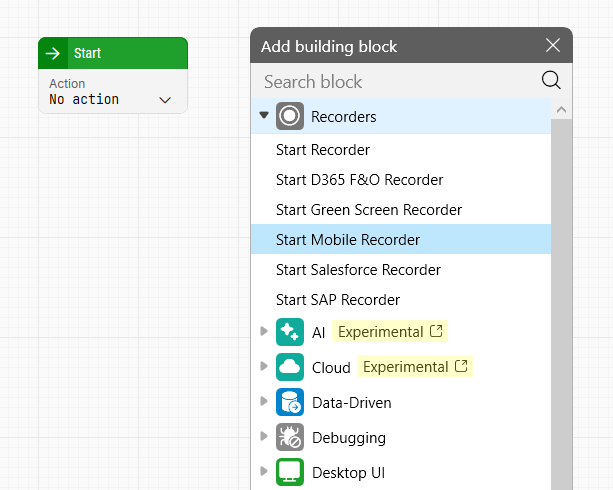The width and height of the screenshot is (613, 490).
Task: Click the Desktop UI monitor icon
Action: click(x=289, y=472)
